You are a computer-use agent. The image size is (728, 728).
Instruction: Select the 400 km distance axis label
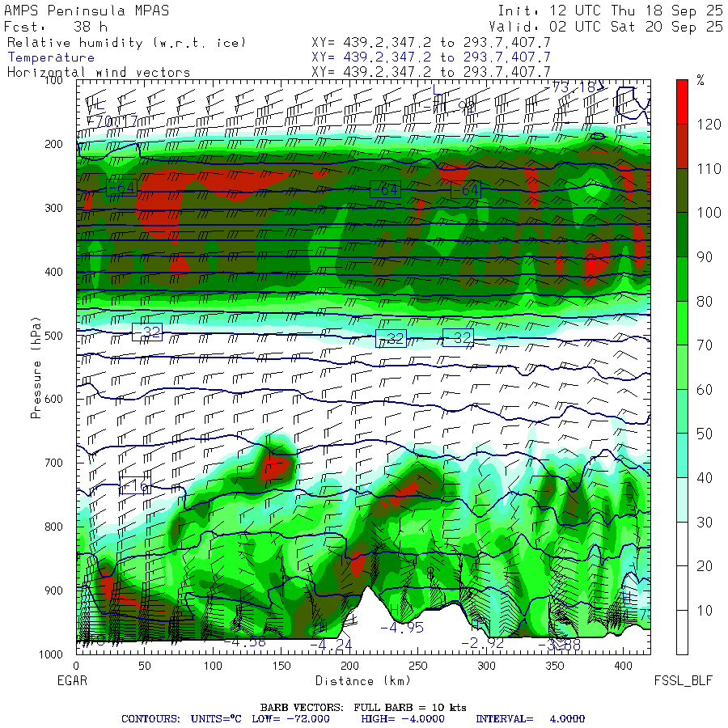click(623, 666)
